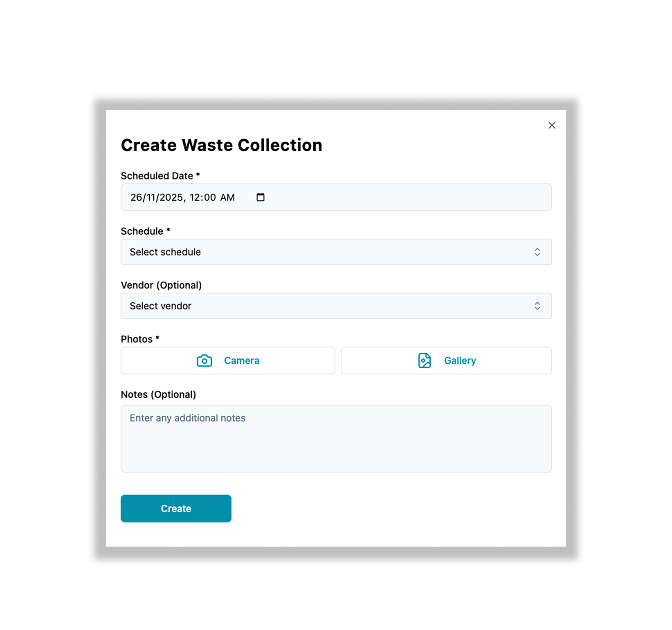Viewport: 672px width, 630px height.
Task: Choose Camera as photo source
Action: [x=228, y=360]
